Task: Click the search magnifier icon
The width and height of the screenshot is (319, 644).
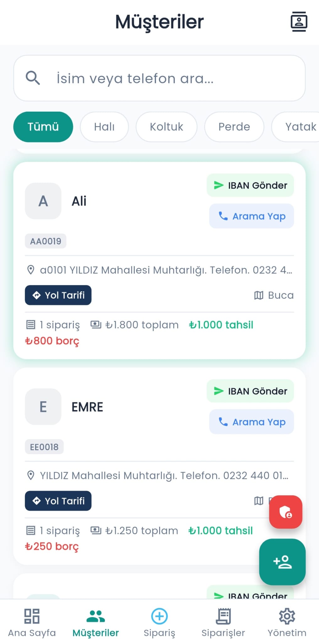Action: click(x=33, y=78)
